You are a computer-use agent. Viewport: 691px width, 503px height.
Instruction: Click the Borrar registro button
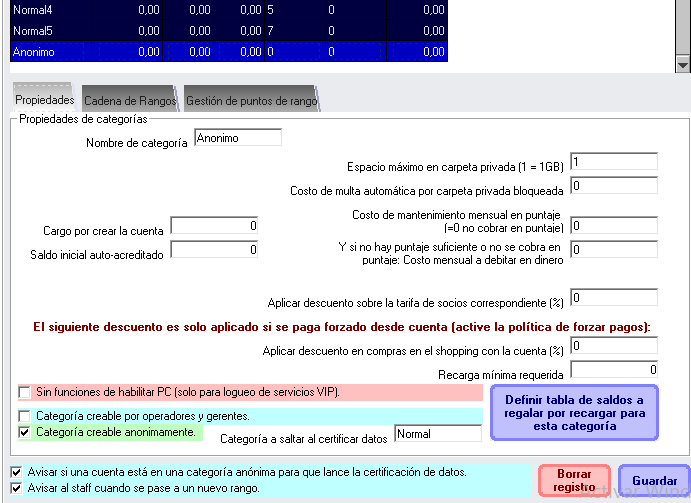click(574, 481)
